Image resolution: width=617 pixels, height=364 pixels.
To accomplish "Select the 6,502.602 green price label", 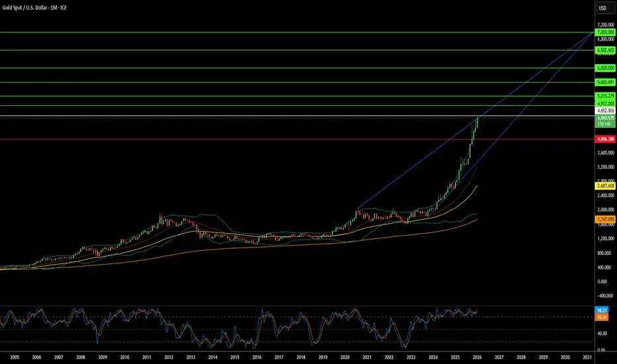I will (606, 50).
